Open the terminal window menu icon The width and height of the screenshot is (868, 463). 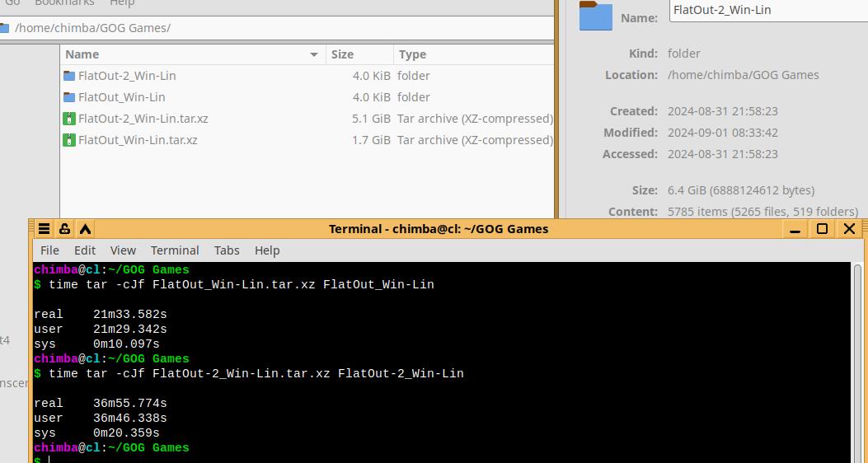tap(44, 229)
